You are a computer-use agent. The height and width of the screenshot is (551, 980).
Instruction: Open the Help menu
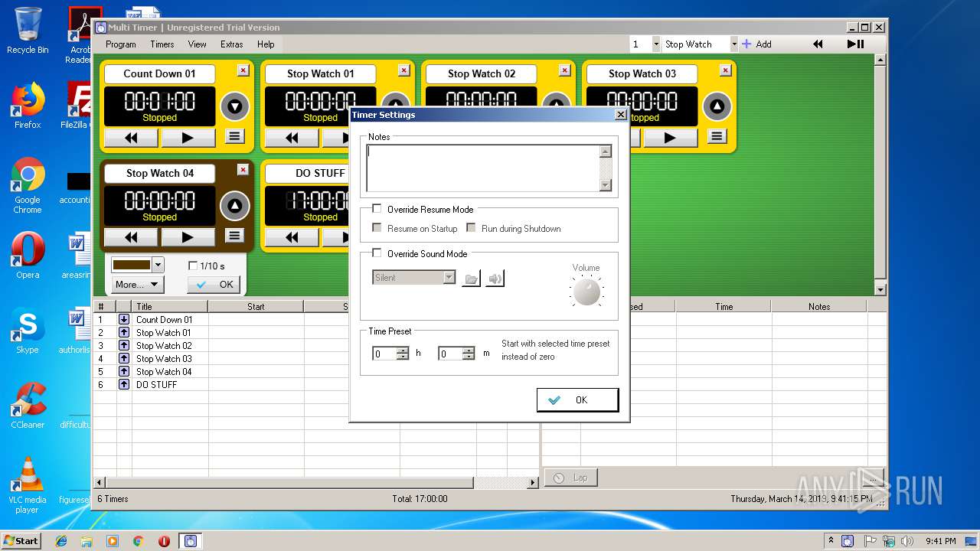(x=266, y=44)
